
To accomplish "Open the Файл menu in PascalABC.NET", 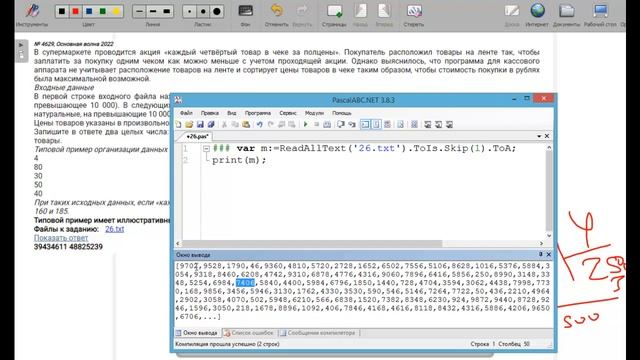I will [186, 113].
